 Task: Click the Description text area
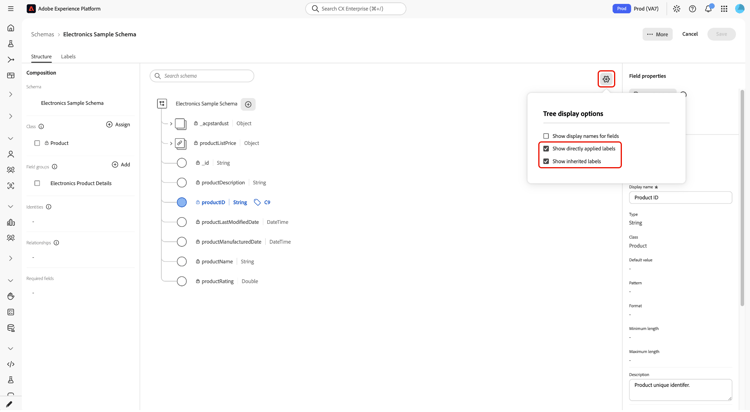tap(680, 390)
